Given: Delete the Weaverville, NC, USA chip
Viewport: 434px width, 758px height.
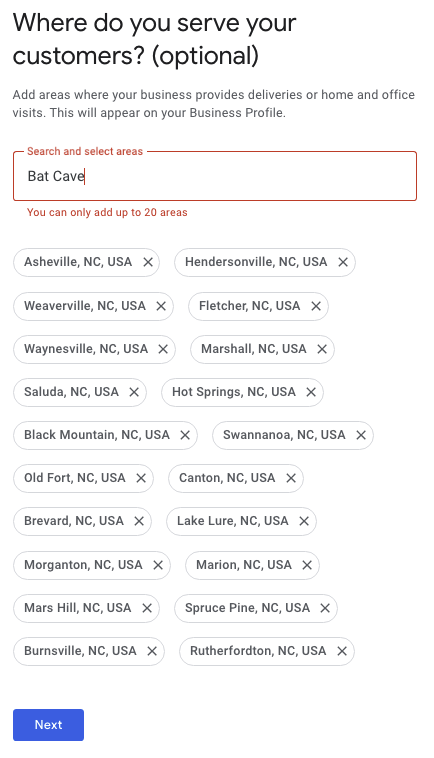Looking at the screenshot, I should [161, 306].
